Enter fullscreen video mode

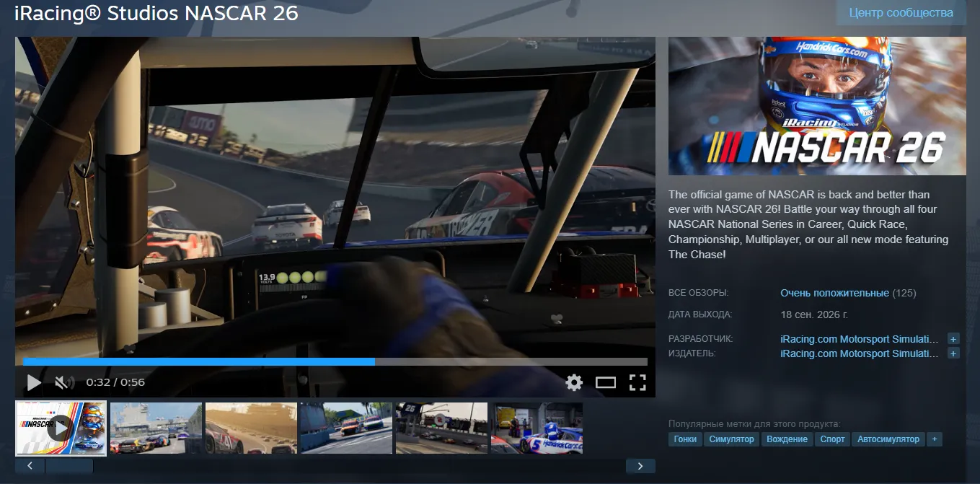coord(637,382)
